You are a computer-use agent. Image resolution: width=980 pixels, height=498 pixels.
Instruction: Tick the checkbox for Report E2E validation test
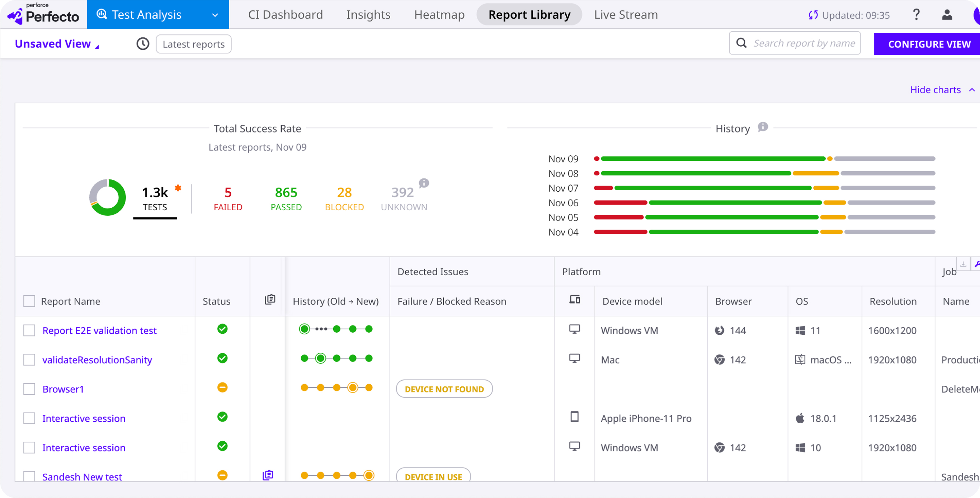(x=29, y=330)
